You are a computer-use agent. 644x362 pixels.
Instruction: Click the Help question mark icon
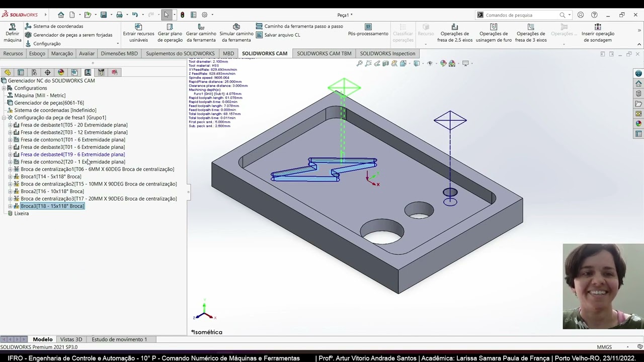click(x=594, y=15)
